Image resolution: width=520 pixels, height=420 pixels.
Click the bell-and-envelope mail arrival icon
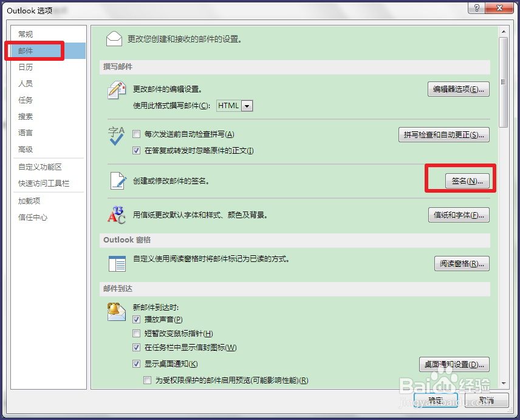click(x=117, y=312)
